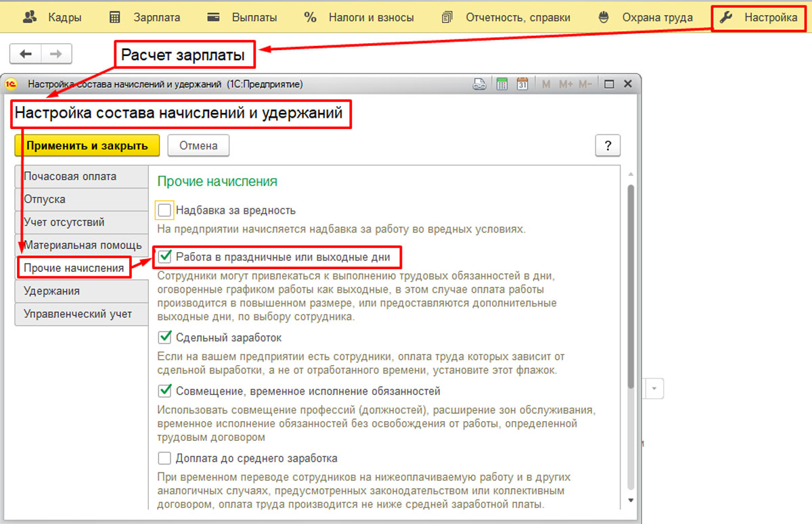Viewport: 812px width, 524px height.
Task: Click the M+ memory add icon
Action: point(566,85)
